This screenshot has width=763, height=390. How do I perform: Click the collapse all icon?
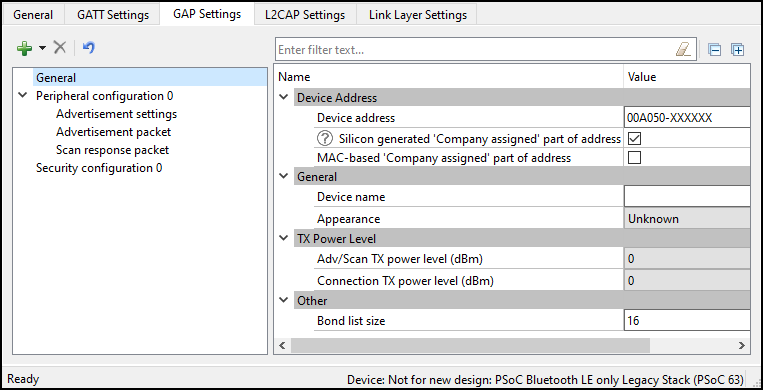click(x=714, y=50)
